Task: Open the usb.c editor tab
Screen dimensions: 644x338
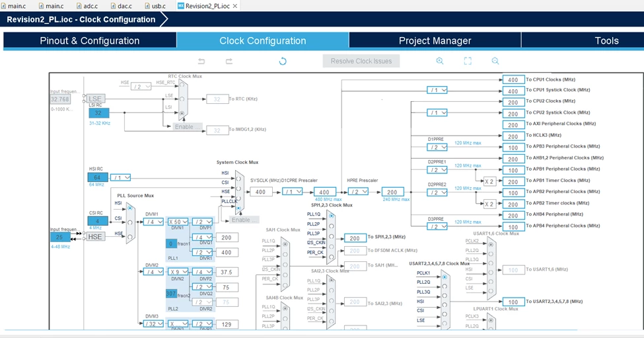Action: pyautogui.click(x=155, y=6)
